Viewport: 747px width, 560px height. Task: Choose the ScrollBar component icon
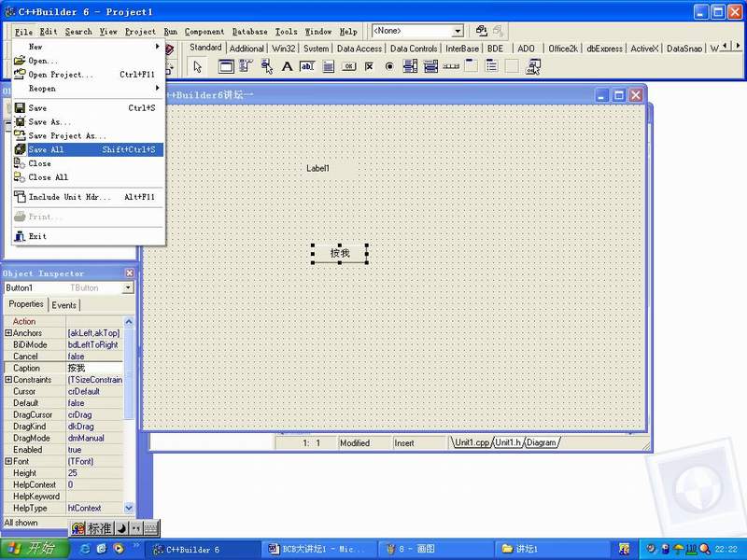pos(451,66)
